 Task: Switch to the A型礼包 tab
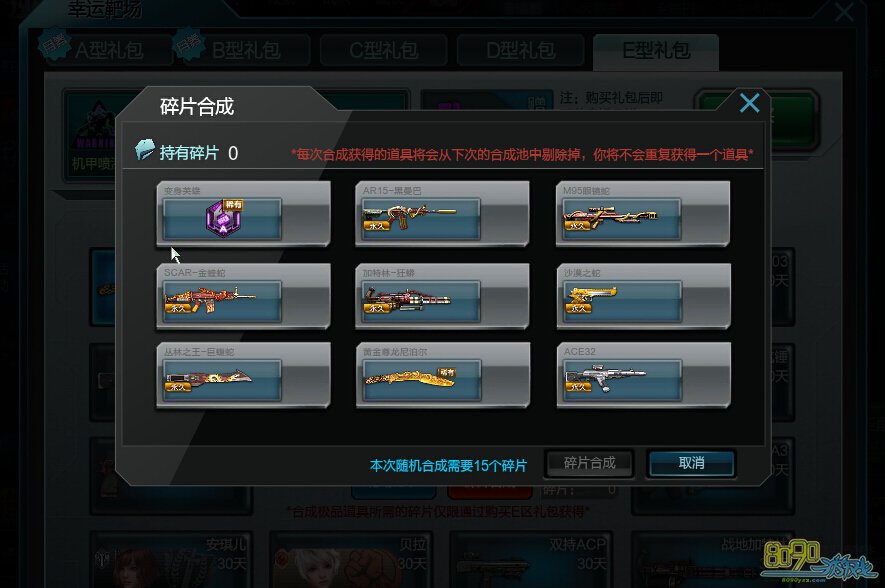(107, 50)
